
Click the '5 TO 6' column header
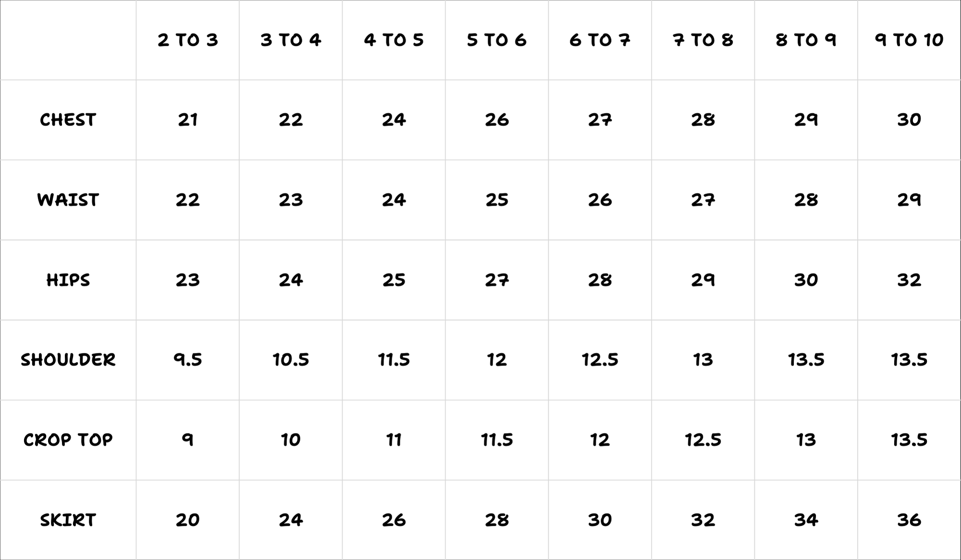click(497, 40)
